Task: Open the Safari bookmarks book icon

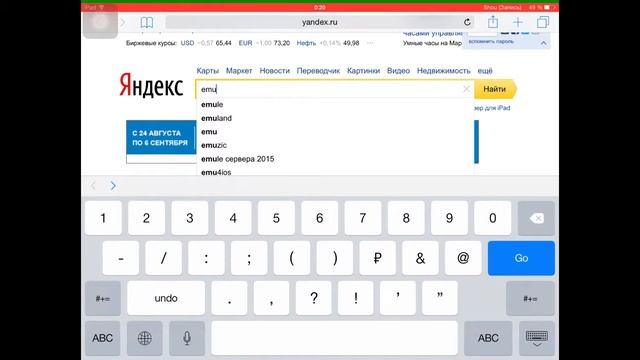Action: [147, 22]
